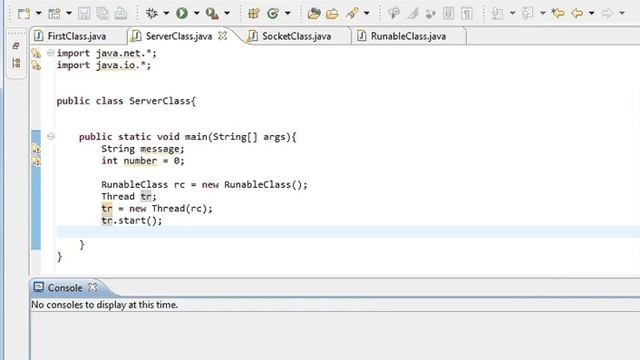Viewport: 640px width, 360px height.
Task: Click the Next Annotation icon
Action: tap(497, 13)
